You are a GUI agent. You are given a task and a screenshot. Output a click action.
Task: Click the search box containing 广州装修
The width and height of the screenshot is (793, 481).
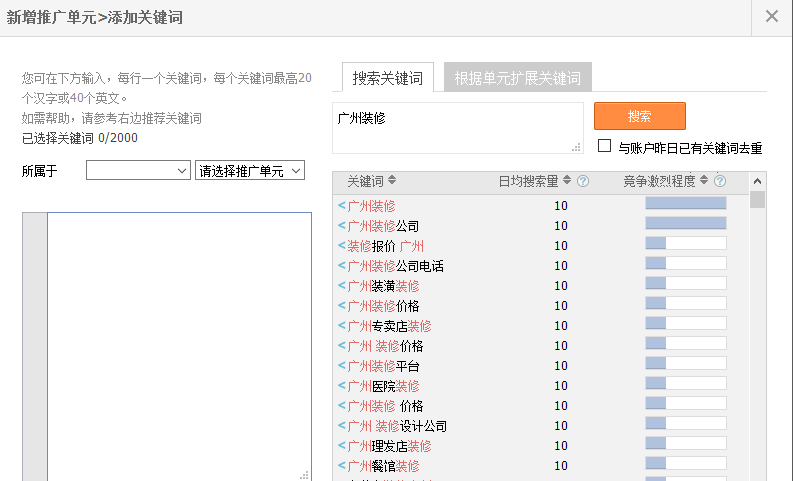tap(457, 127)
